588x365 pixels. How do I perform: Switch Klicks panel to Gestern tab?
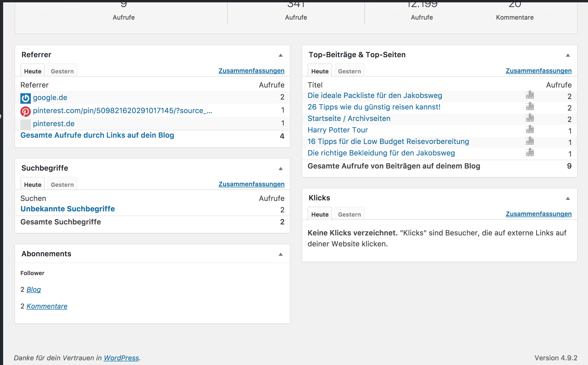click(349, 215)
